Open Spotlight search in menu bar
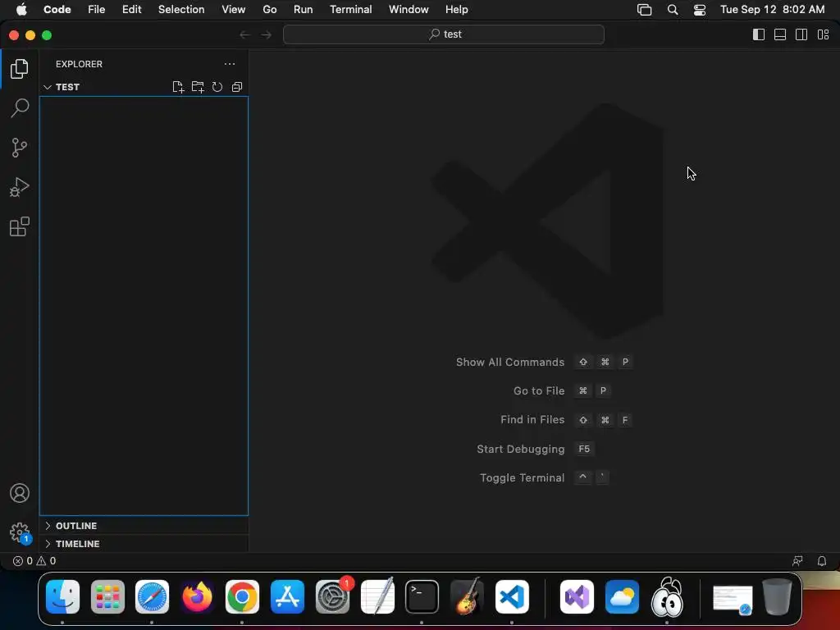This screenshot has height=630, width=840. tap(673, 10)
